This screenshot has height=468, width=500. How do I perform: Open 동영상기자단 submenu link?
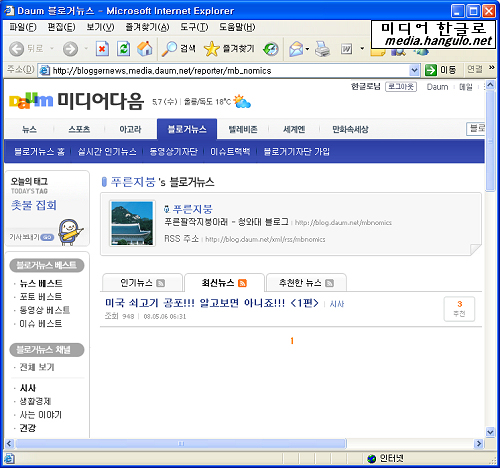tap(173, 152)
